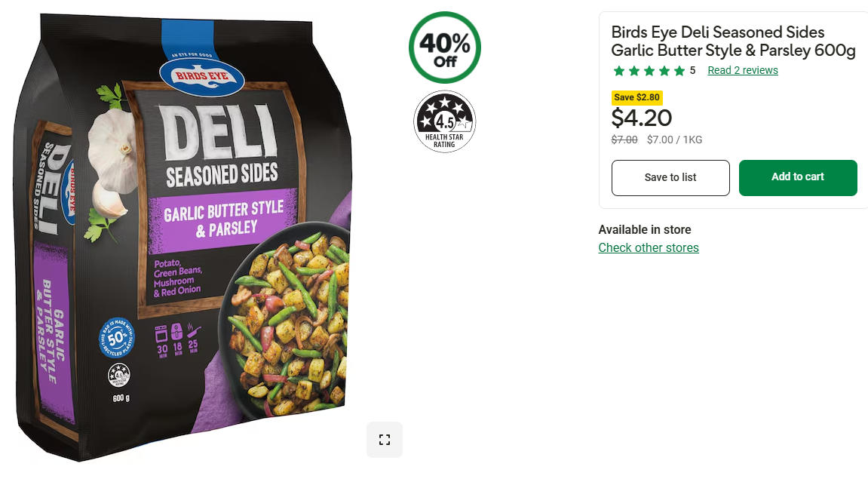Click the 50% recycled plastic badge on bag
Screen dimensions: 868x488
point(117,337)
